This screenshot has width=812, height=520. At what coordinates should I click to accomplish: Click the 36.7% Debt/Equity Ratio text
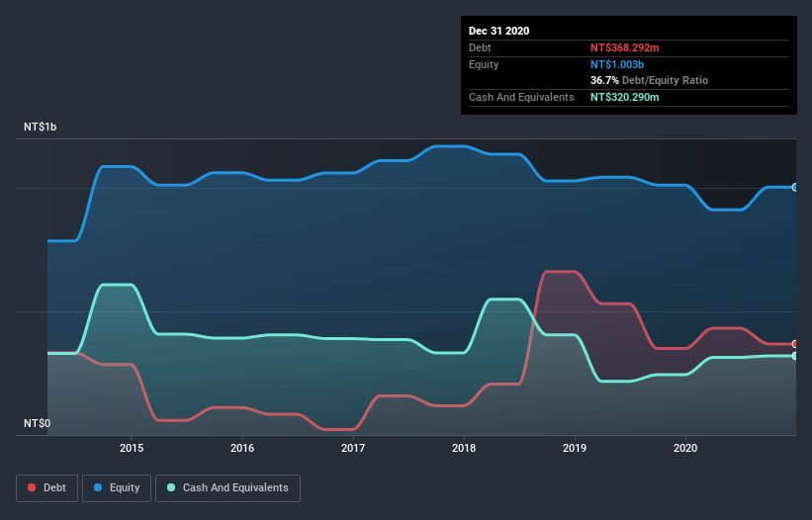pyautogui.click(x=649, y=81)
